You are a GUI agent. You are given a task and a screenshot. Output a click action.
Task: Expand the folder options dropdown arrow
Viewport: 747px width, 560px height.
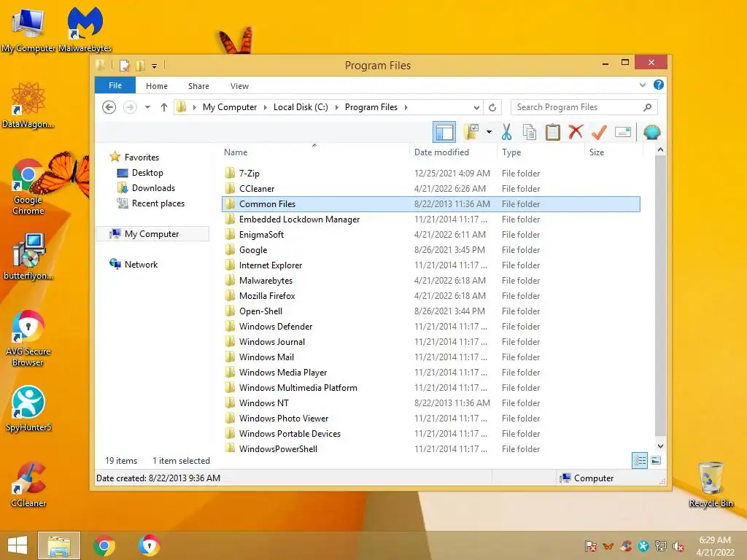489,132
